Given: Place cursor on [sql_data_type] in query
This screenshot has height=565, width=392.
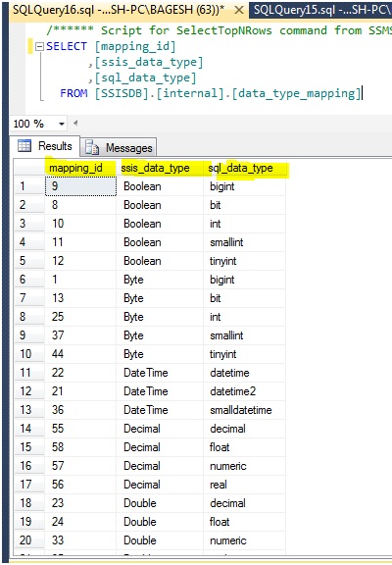Looking at the screenshot, I should (x=146, y=77).
